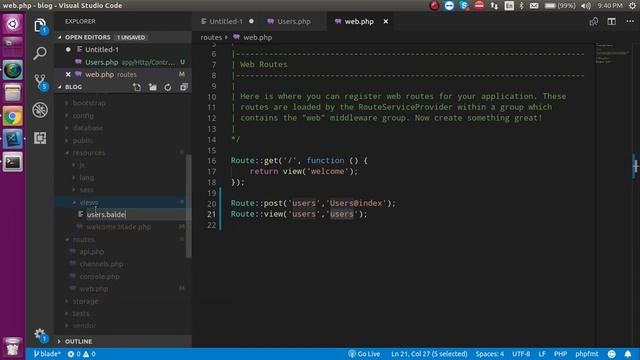Click the users.balde filename input
640x360 pixels.
click(136, 214)
